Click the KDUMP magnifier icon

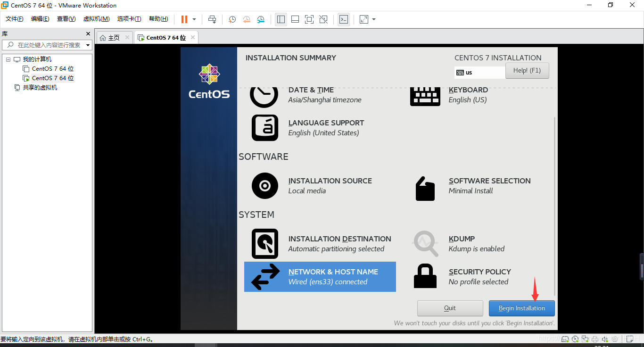point(426,243)
